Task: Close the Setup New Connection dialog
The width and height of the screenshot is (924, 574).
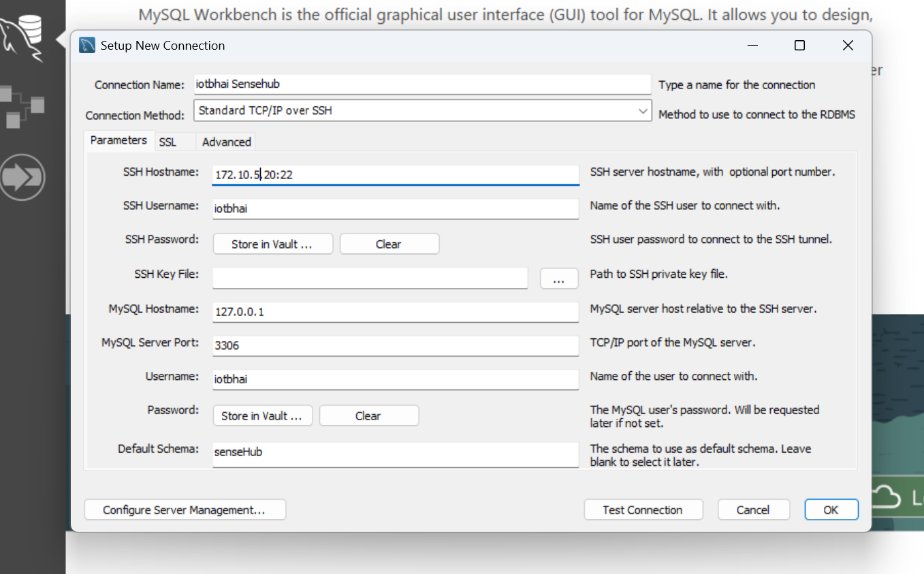Action: [847, 46]
